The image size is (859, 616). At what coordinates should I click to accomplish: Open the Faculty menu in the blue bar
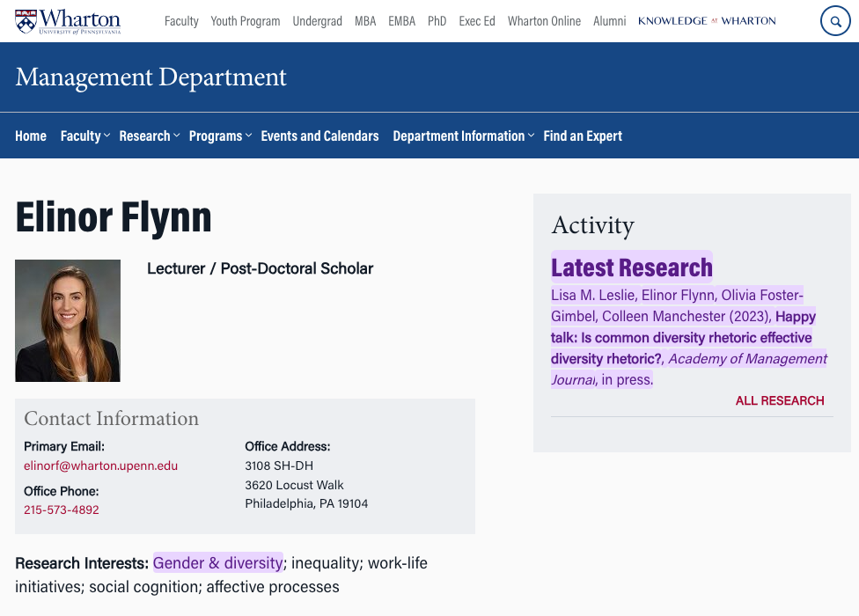click(x=81, y=136)
